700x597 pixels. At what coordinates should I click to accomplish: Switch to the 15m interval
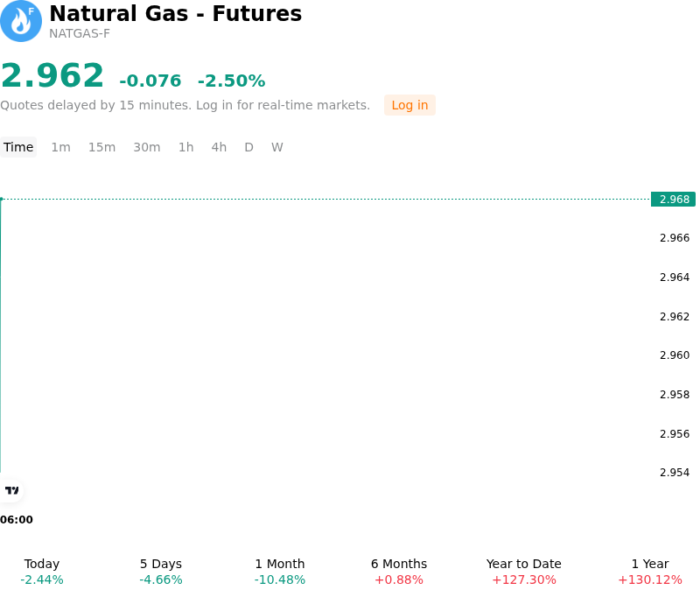tap(101, 147)
